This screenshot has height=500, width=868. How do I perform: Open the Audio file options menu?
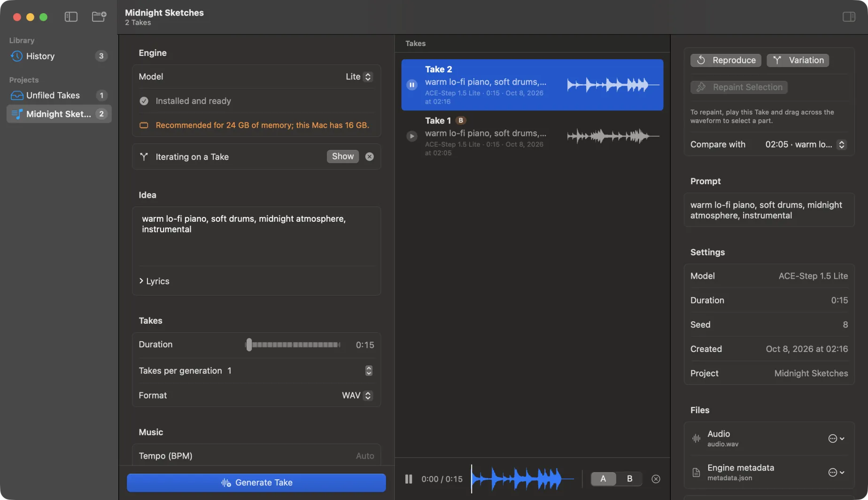pos(837,438)
